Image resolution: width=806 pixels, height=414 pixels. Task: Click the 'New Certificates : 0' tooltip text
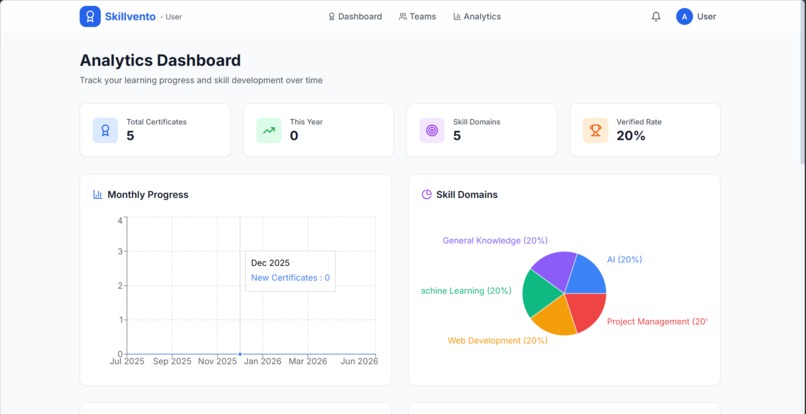pyautogui.click(x=290, y=278)
